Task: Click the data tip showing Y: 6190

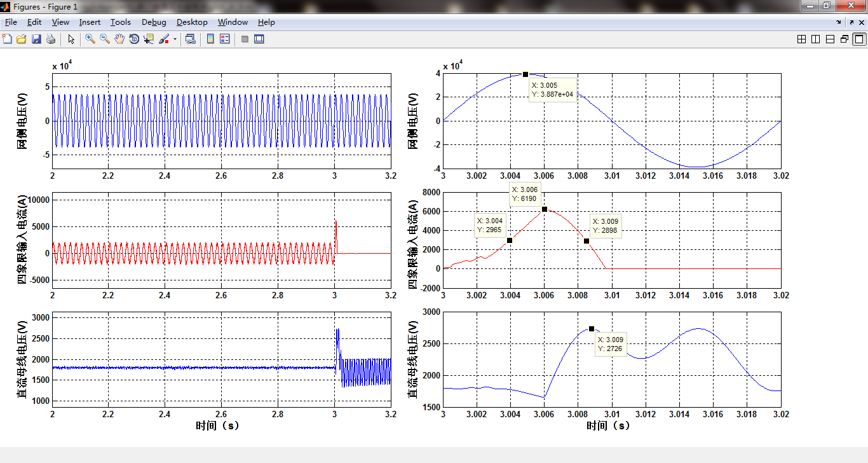Action: tap(524, 195)
